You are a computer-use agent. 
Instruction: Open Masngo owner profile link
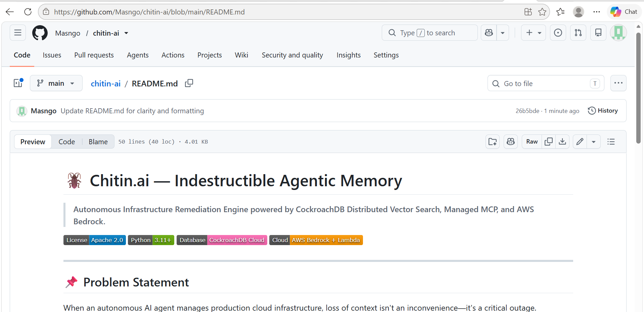68,33
